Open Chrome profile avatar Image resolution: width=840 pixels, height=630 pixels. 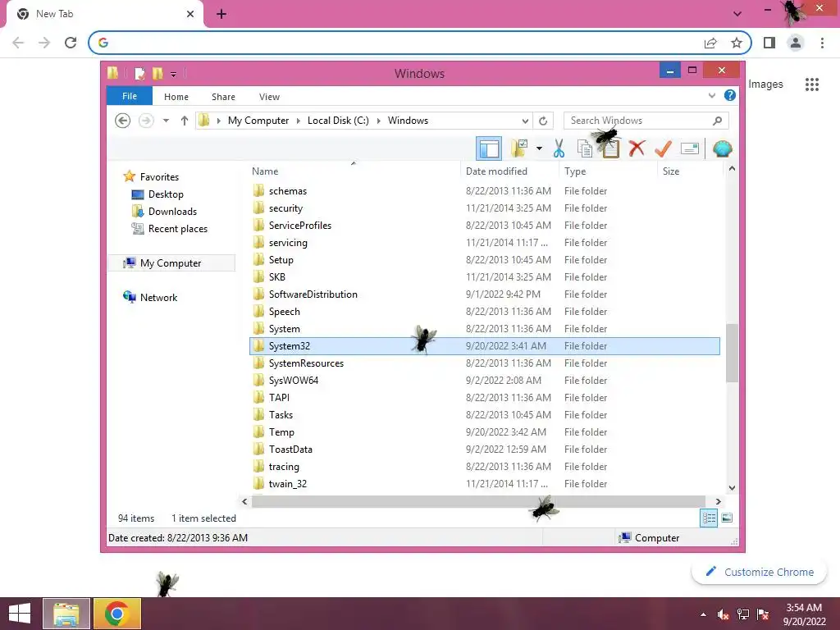point(796,43)
